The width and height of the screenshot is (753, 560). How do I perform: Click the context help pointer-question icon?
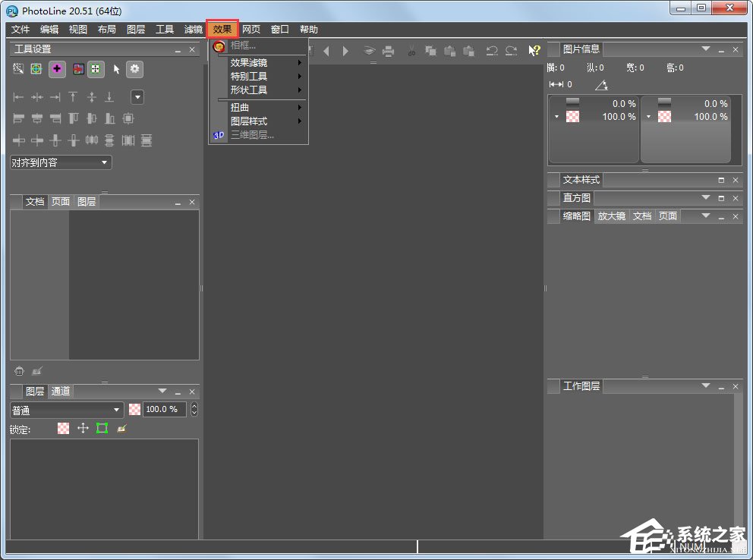click(534, 50)
